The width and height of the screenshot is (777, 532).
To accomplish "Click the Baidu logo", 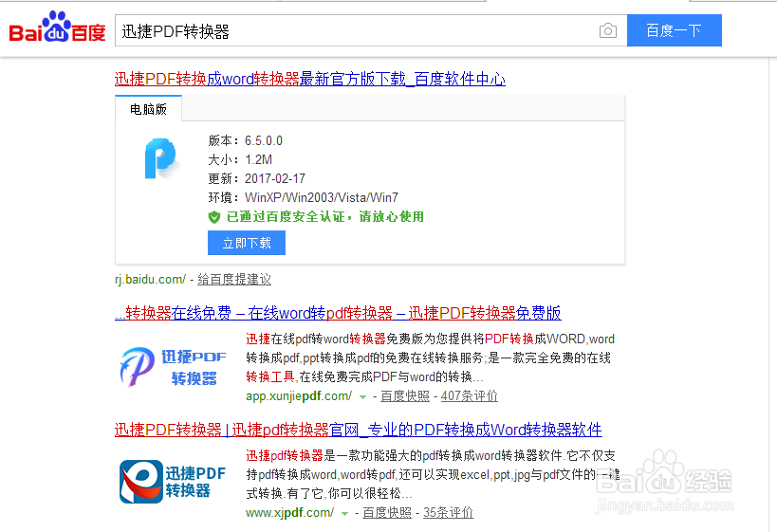I will [x=58, y=28].
